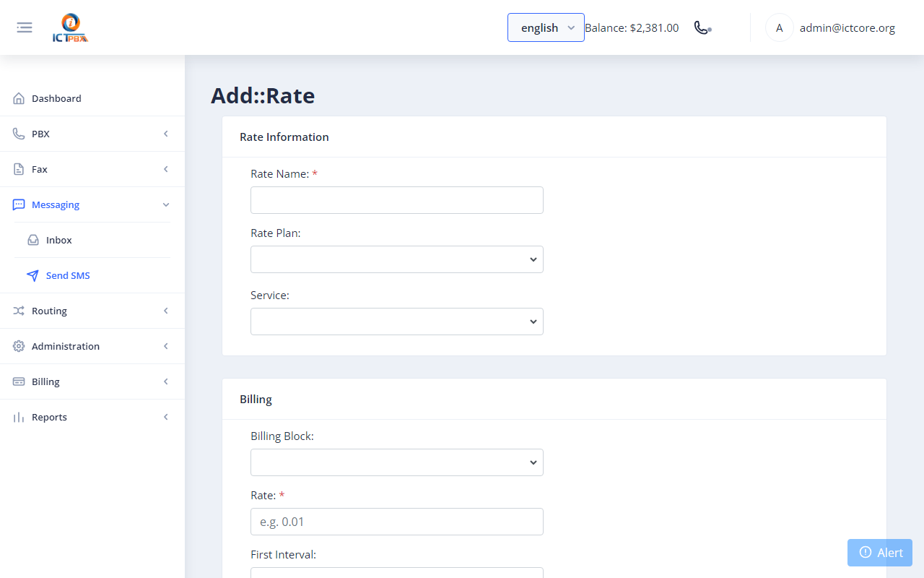Click the phone status icon in header
This screenshot has width=924, height=578.
[x=702, y=27]
